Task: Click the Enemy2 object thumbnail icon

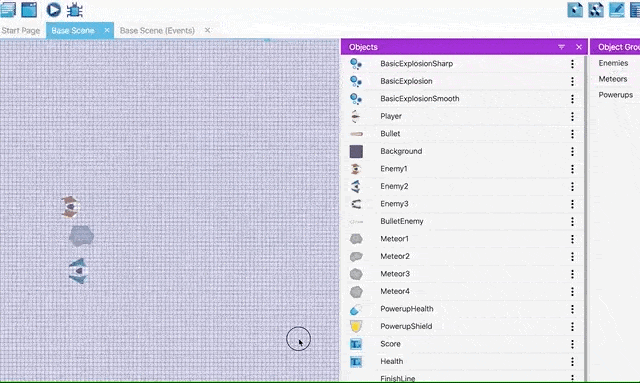Action: (356, 186)
